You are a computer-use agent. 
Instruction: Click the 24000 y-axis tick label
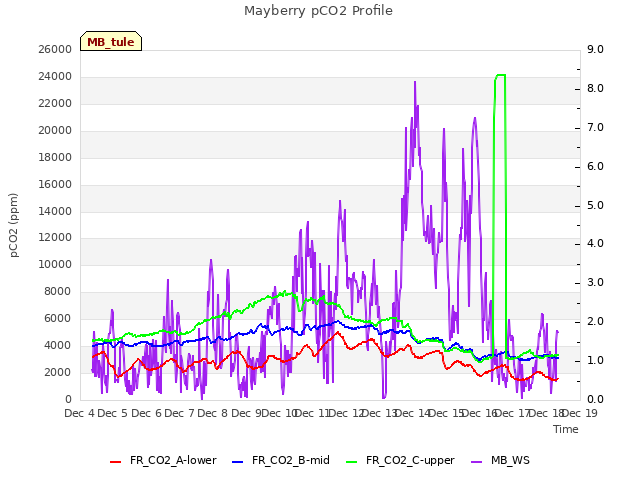[55, 77]
